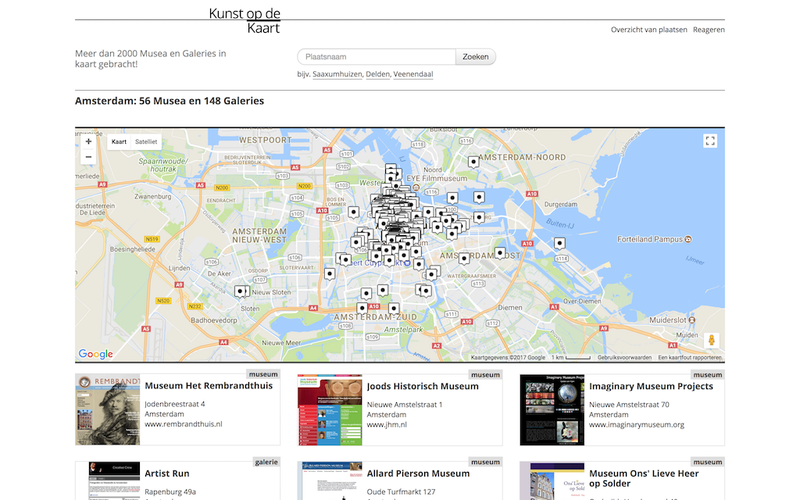Image resolution: width=800 pixels, height=500 pixels.
Task: Open Museum Het Rembrandthuis thumbnail
Action: click(108, 410)
